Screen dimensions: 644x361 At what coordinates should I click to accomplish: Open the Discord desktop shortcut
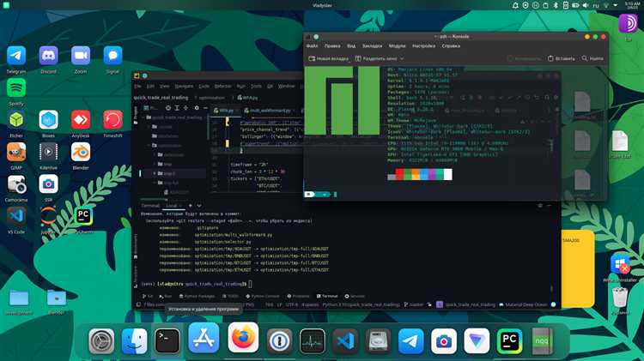point(48,57)
